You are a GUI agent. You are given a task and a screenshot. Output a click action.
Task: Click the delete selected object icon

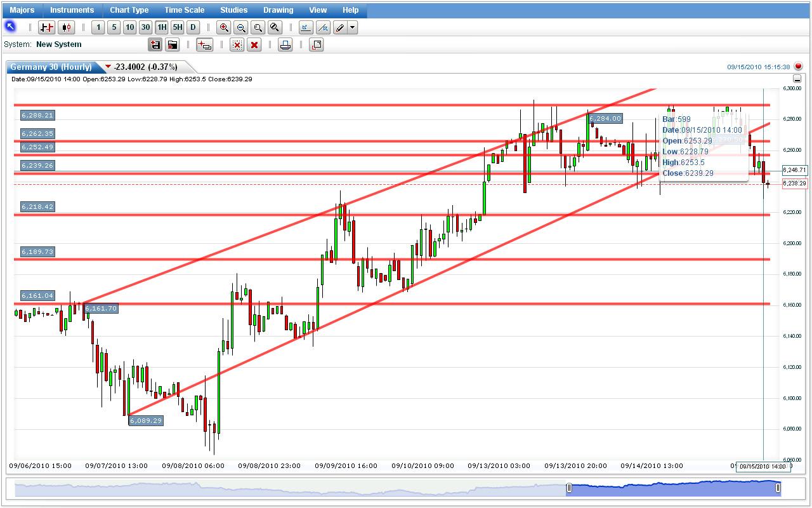tap(237, 44)
